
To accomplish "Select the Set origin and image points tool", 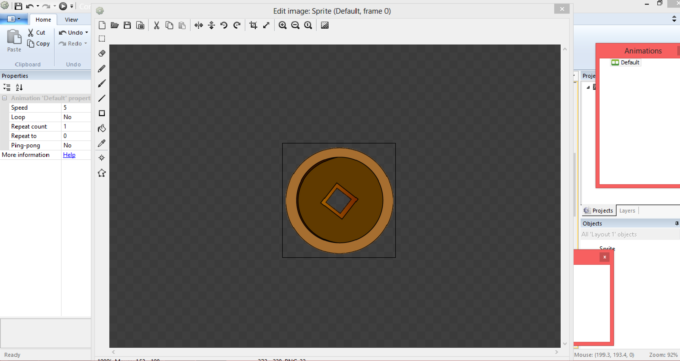I will (102, 158).
